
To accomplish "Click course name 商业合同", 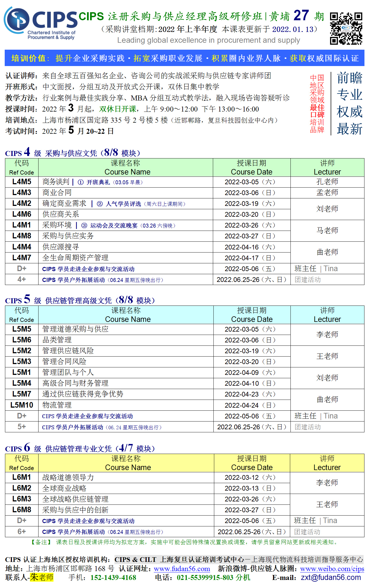I will coord(57,193).
